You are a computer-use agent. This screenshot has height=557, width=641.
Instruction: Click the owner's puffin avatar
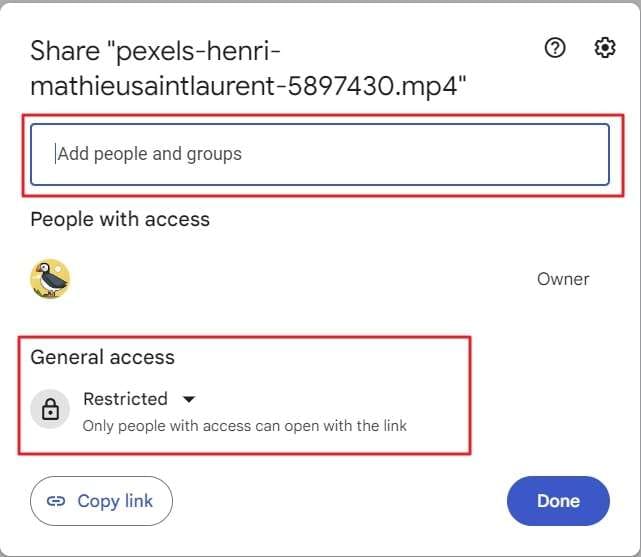click(50, 279)
